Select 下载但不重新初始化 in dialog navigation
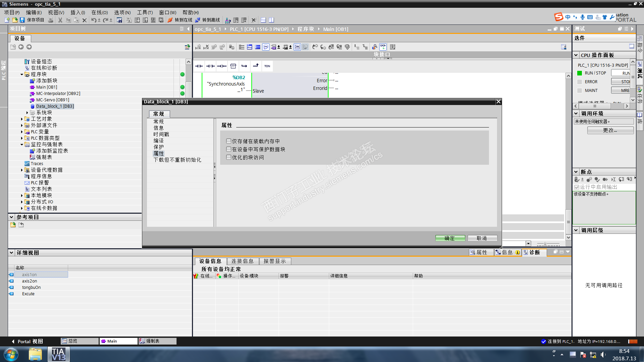This screenshot has width=644, height=362. pyautogui.click(x=177, y=160)
